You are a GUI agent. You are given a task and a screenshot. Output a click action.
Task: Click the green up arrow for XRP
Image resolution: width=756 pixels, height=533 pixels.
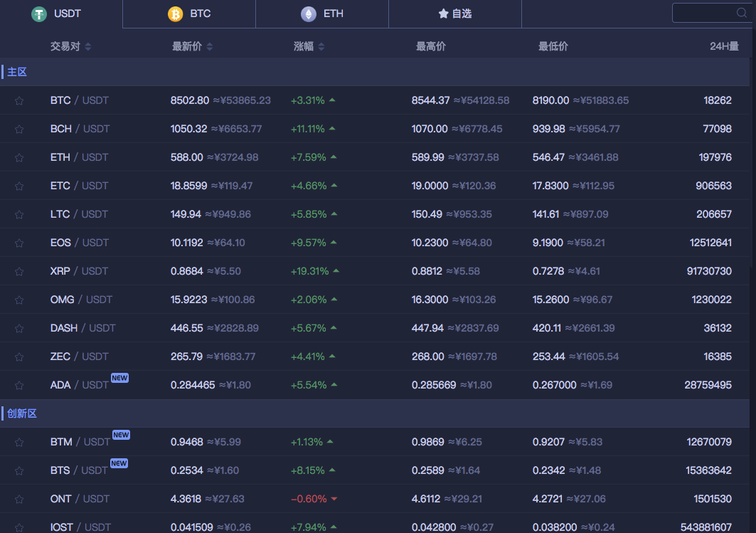pyautogui.click(x=336, y=271)
